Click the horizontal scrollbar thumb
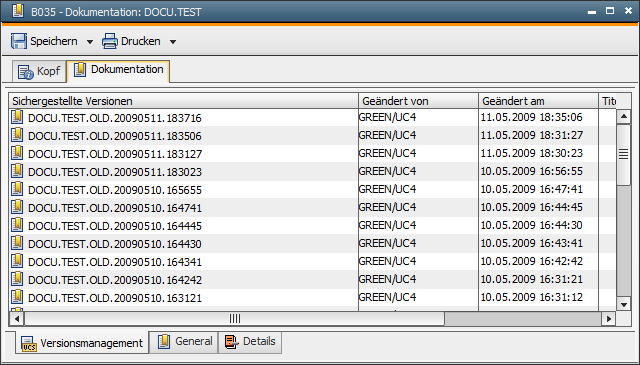Screen dimensions: 640x365 pos(234,318)
